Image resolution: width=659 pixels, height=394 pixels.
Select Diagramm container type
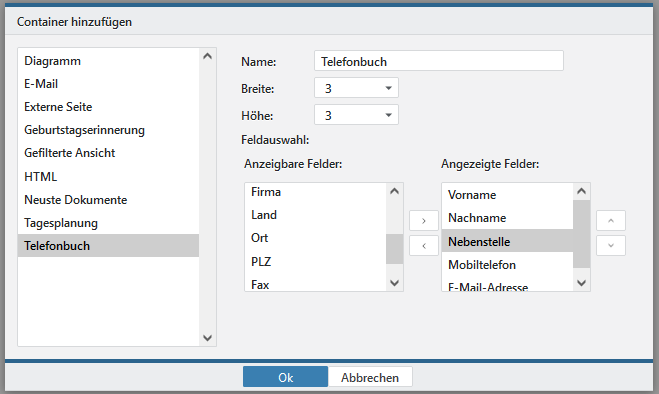pyautogui.click(x=108, y=61)
